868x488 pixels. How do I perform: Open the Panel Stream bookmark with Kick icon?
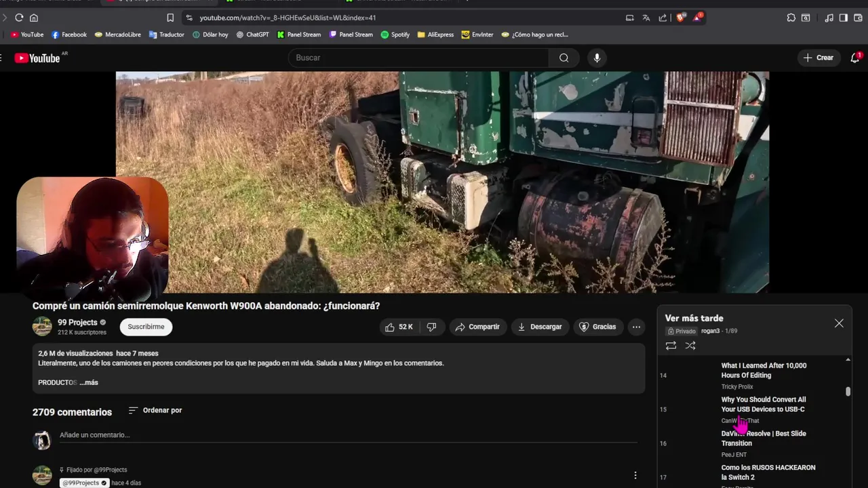click(x=299, y=35)
